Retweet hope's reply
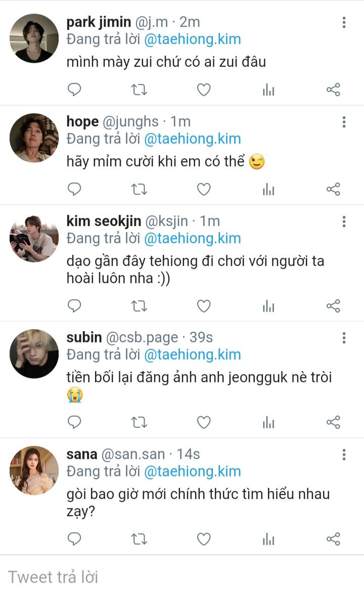364x598 pixels. pyautogui.click(x=139, y=190)
